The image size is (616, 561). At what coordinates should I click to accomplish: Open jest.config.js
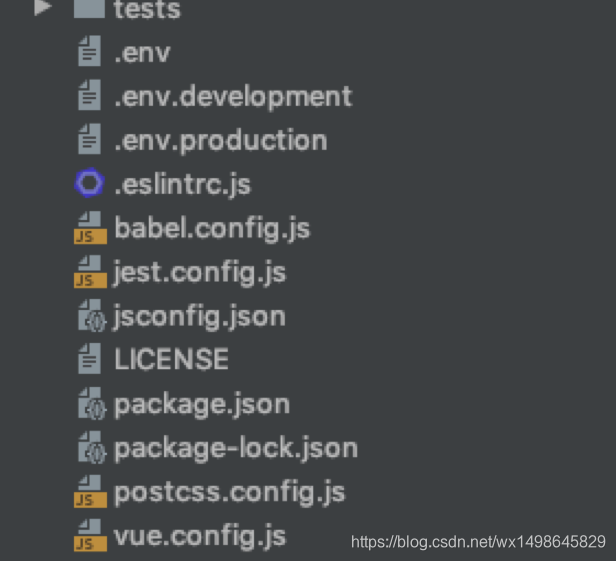[x=200, y=272]
